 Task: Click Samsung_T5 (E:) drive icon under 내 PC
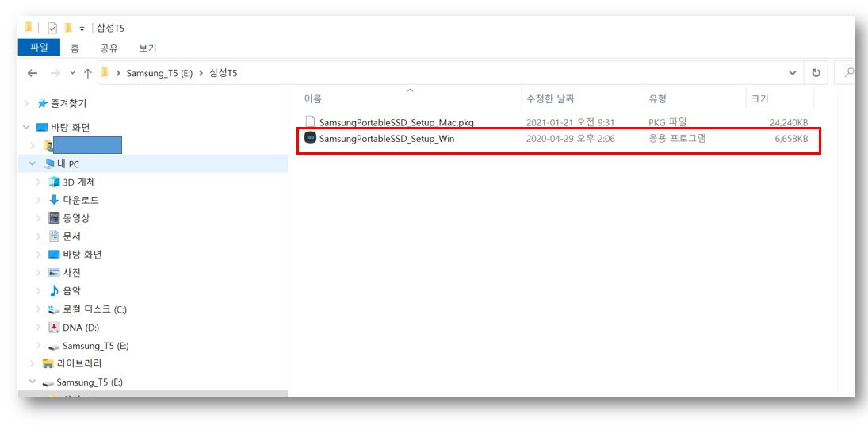tap(54, 346)
